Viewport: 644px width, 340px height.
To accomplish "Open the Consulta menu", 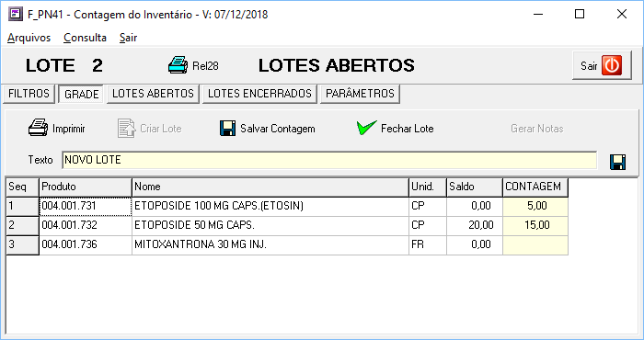I will click(x=85, y=38).
